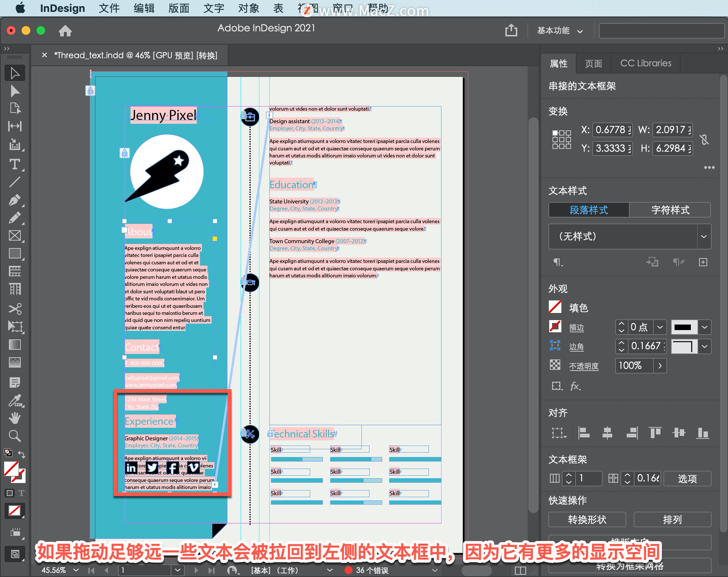728x577 pixels.
Task: Toggle the screen mode button
Action: pos(15,554)
